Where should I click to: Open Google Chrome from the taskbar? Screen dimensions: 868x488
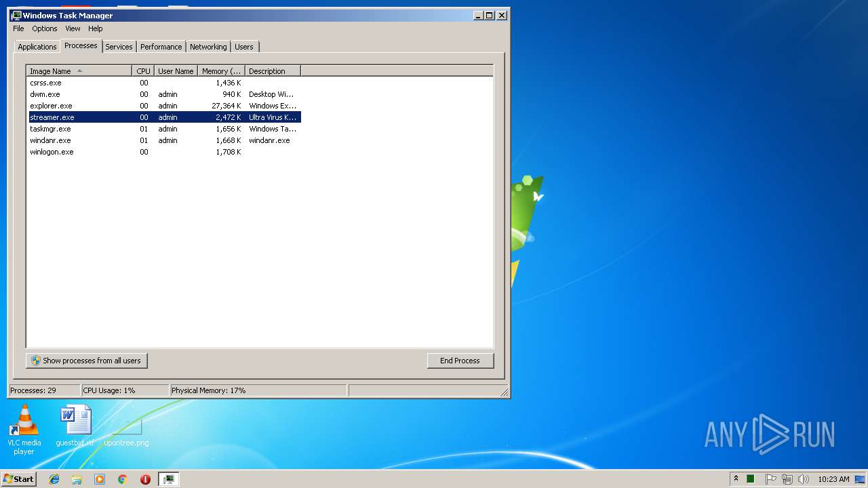coord(122,479)
